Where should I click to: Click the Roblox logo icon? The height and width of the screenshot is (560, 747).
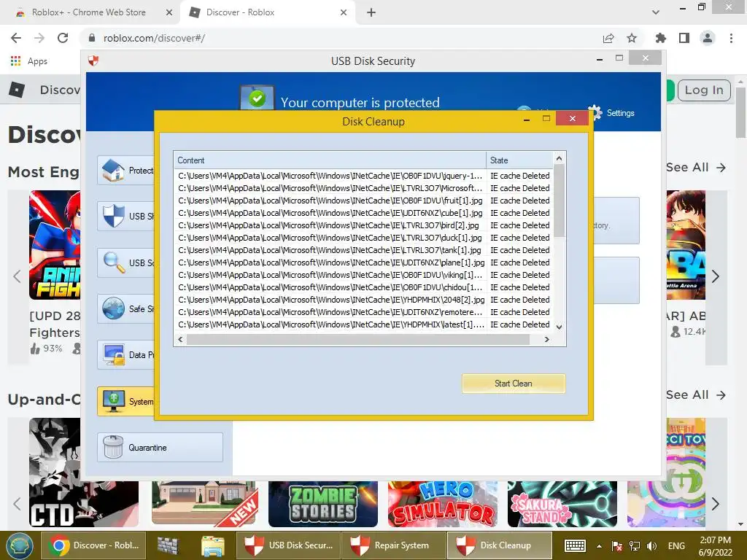(18, 90)
